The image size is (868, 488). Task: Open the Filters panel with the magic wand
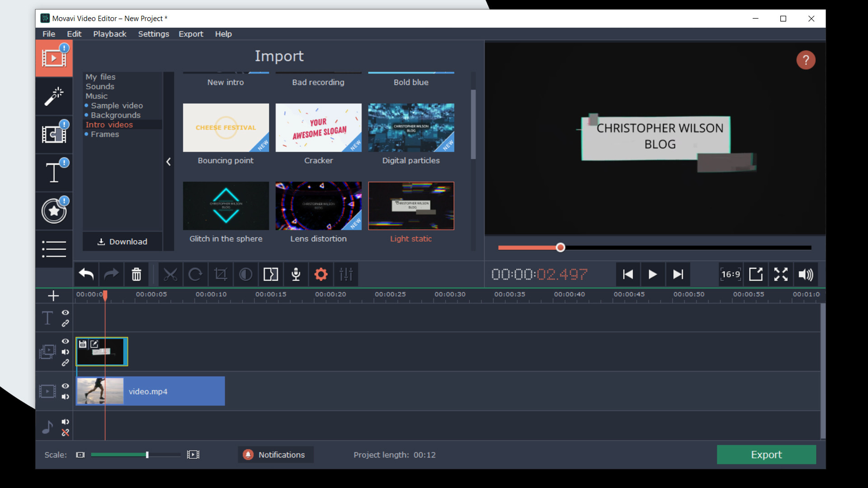[x=54, y=96]
